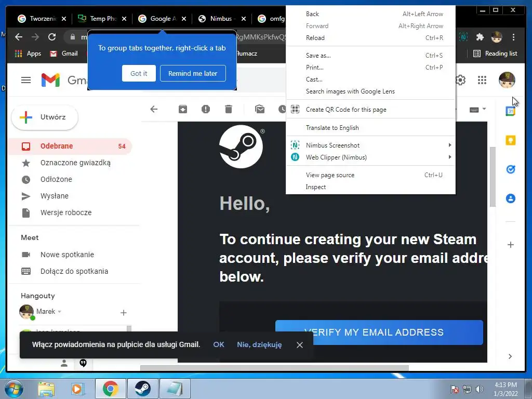Open the Apps bookmark shortcut

(28, 54)
